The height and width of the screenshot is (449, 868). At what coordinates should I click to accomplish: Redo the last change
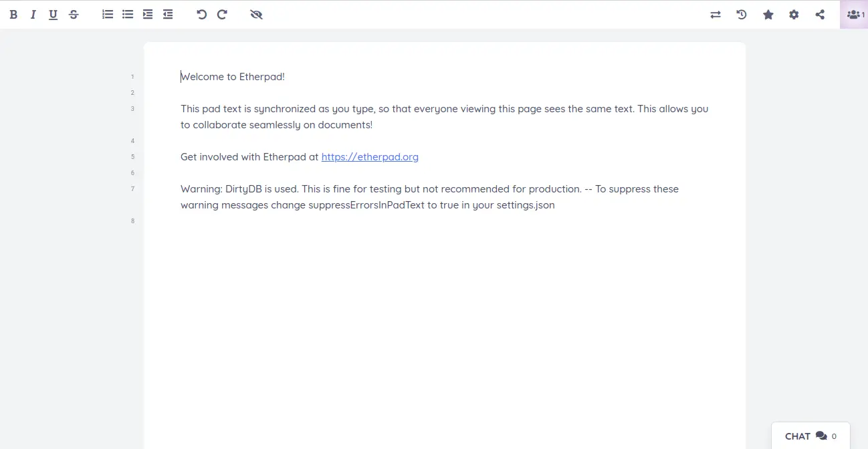coord(222,14)
